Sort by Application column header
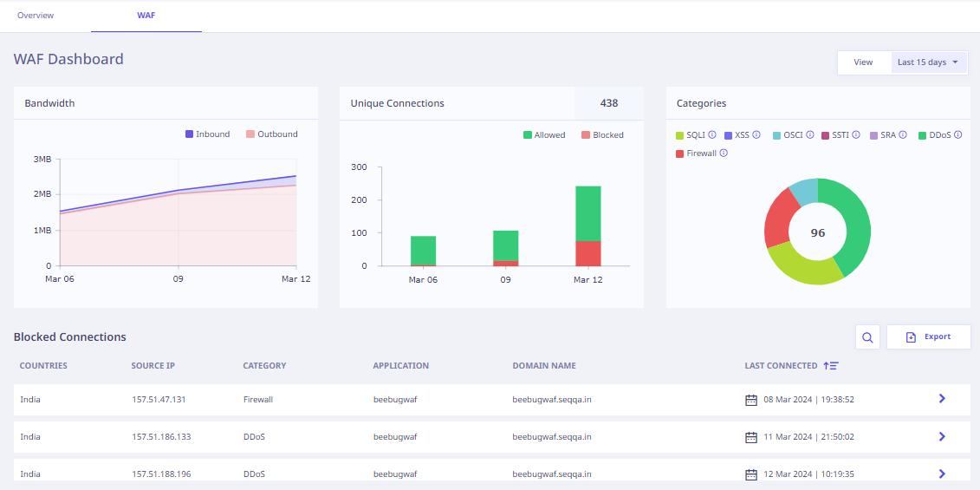The width and height of the screenshot is (980, 490). [x=401, y=365]
